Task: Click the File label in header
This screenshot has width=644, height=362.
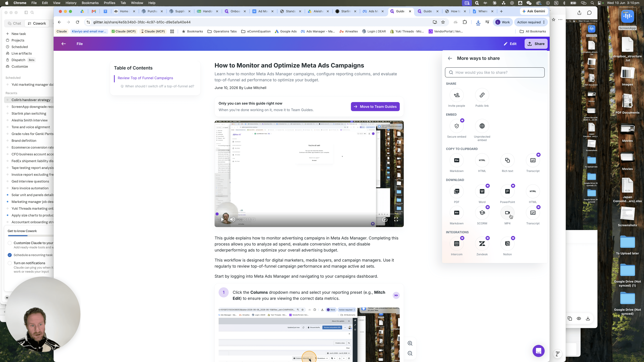Action: tap(79, 44)
